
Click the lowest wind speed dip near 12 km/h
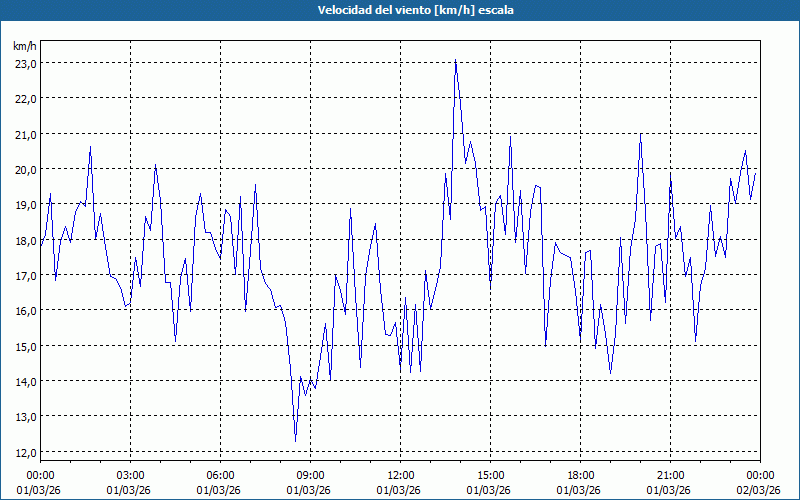pos(295,440)
